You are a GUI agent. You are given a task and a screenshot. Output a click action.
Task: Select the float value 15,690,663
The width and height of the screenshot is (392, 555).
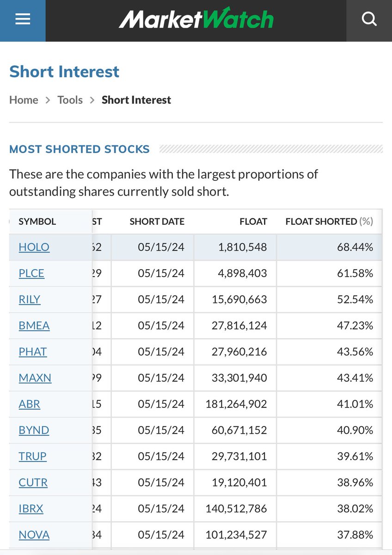click(x=239, y=299)
